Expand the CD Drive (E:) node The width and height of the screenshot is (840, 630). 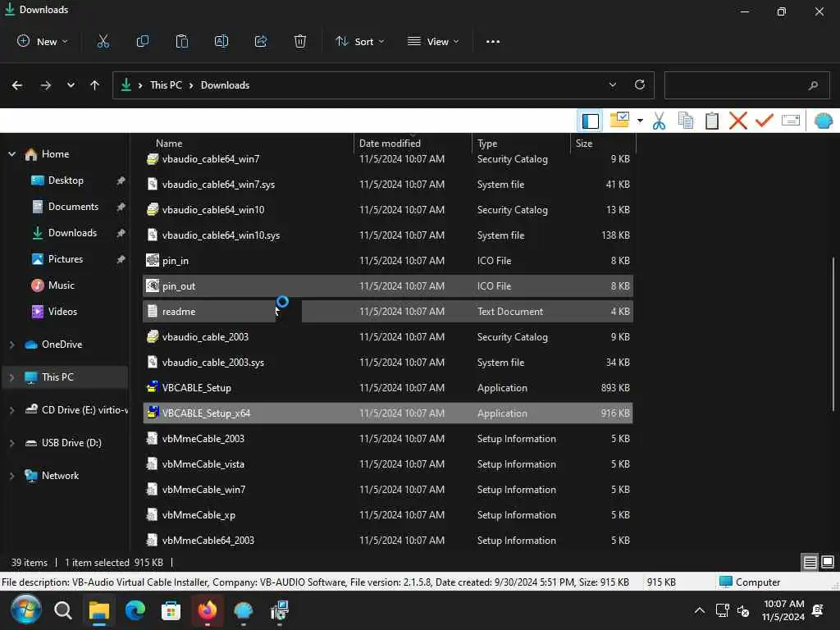[11, 410]
